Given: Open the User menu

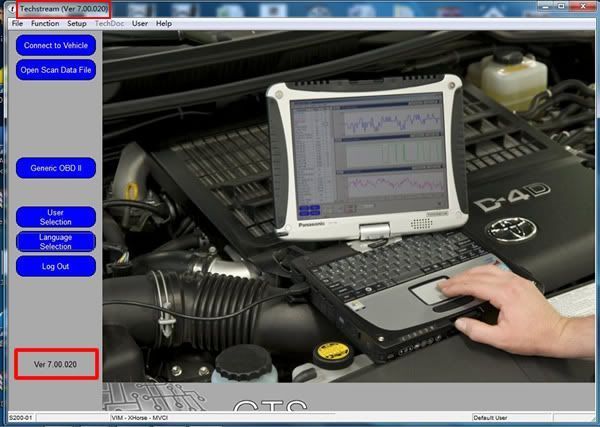Looking at the screenshot, I should coord(140,24).
